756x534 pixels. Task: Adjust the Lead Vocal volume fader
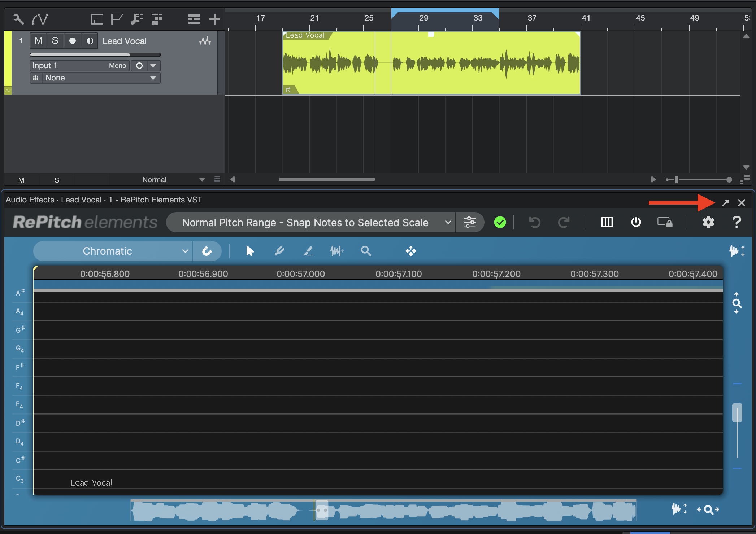(x=129, y=55)
